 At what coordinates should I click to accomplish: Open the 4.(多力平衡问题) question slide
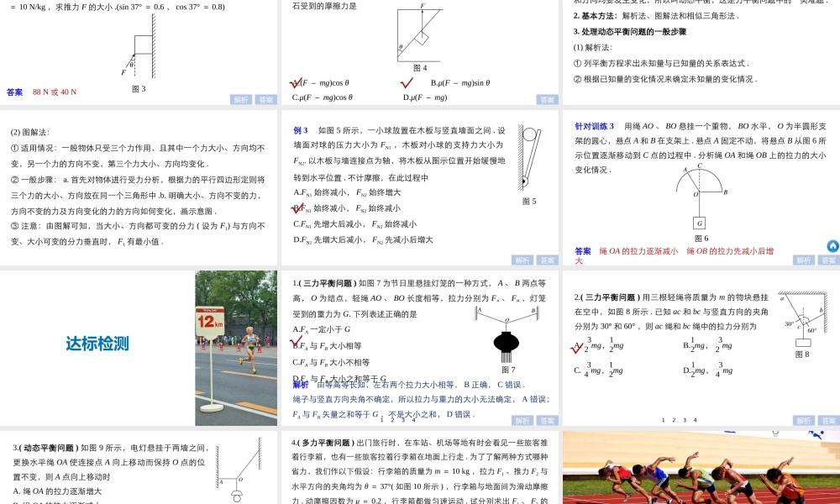point(420,468)
